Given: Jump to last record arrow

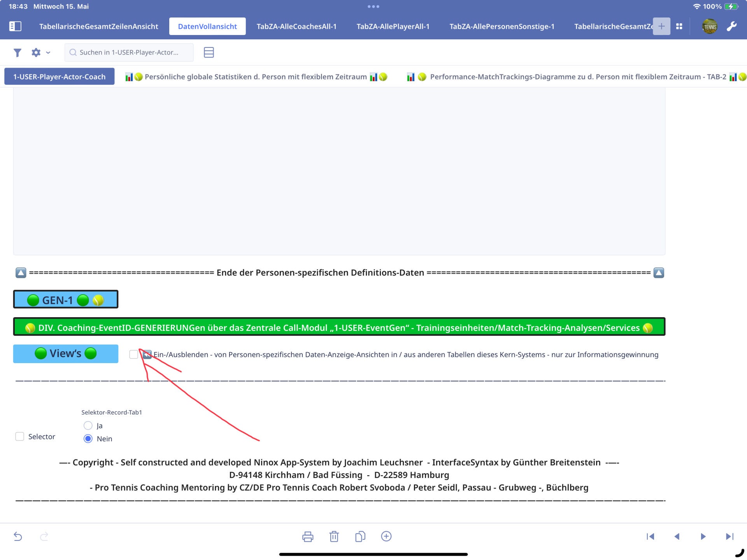Looking at the screenshot, I should [729, 537].
